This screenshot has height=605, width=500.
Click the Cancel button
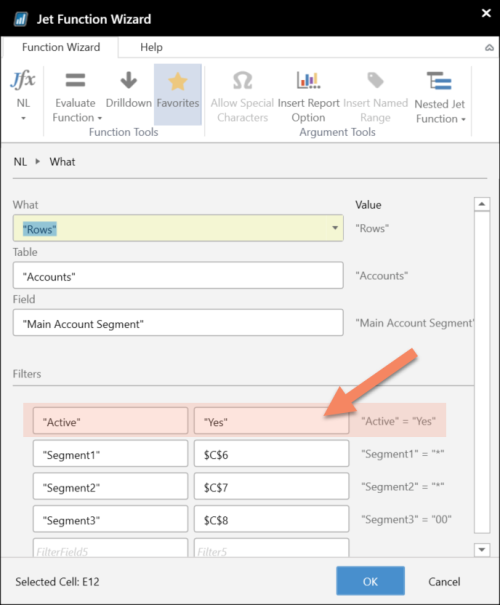(444, 581)
